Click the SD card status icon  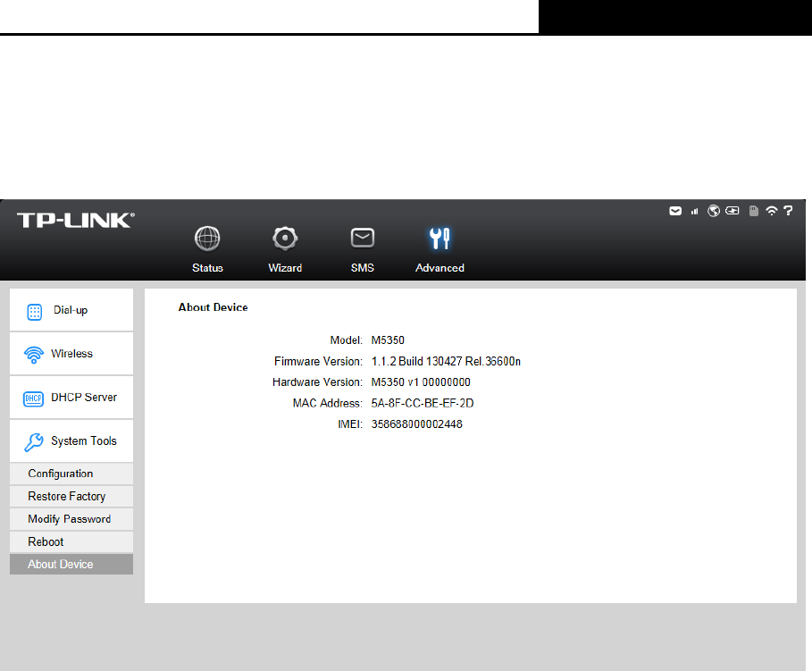coord(754,211)
